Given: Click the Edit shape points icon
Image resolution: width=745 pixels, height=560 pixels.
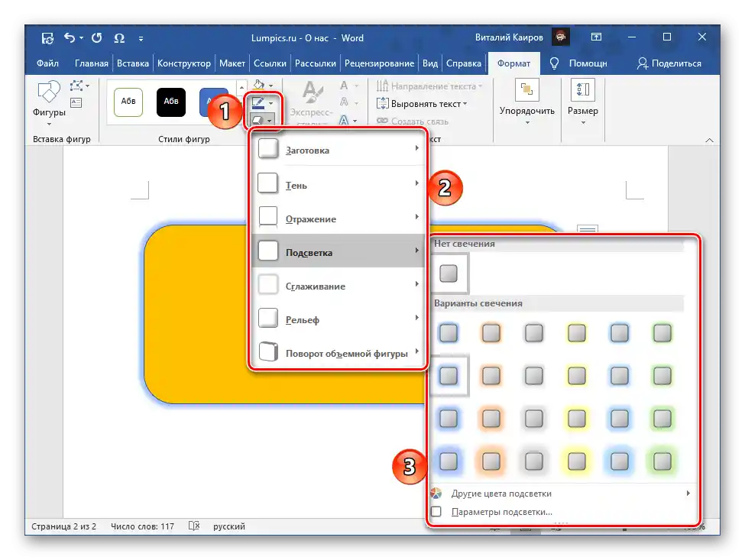Looking at the screenshot, I should tap(79, 86).
